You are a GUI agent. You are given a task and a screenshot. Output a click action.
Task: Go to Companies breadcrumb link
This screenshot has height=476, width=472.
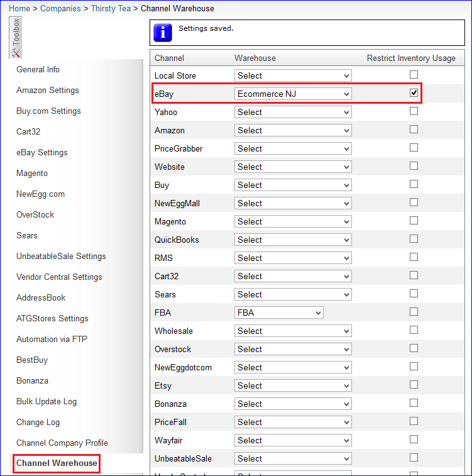[60, 9]
